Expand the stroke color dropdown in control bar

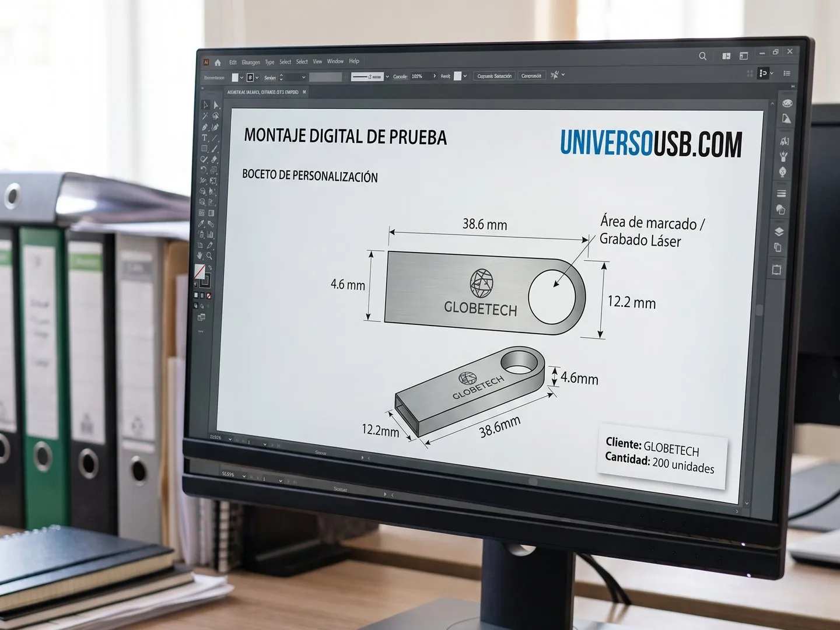point(257,78)
